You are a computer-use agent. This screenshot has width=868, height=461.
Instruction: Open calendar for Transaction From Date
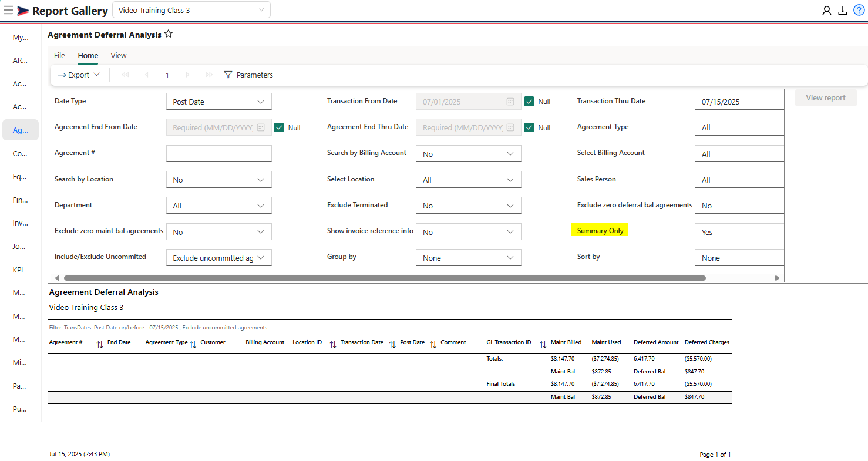tap(510, 102)
